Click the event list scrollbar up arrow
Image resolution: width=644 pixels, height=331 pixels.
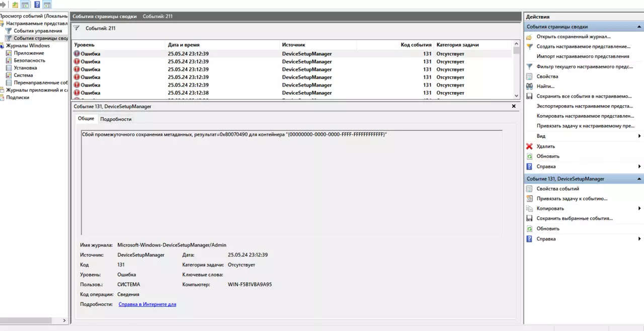pyautogui.click(x=516, y=44)
